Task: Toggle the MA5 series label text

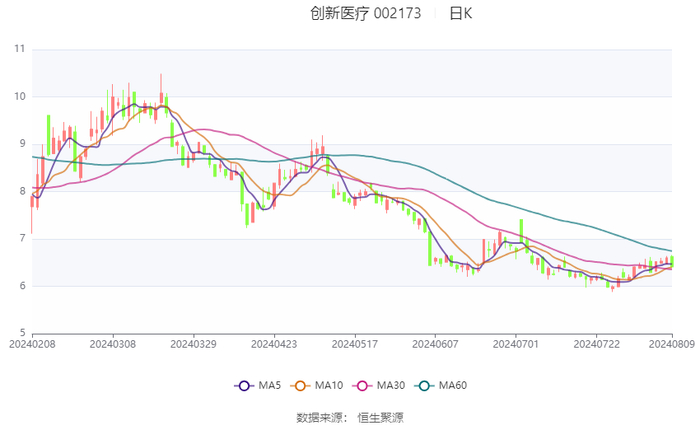Action: click(267, 386)
